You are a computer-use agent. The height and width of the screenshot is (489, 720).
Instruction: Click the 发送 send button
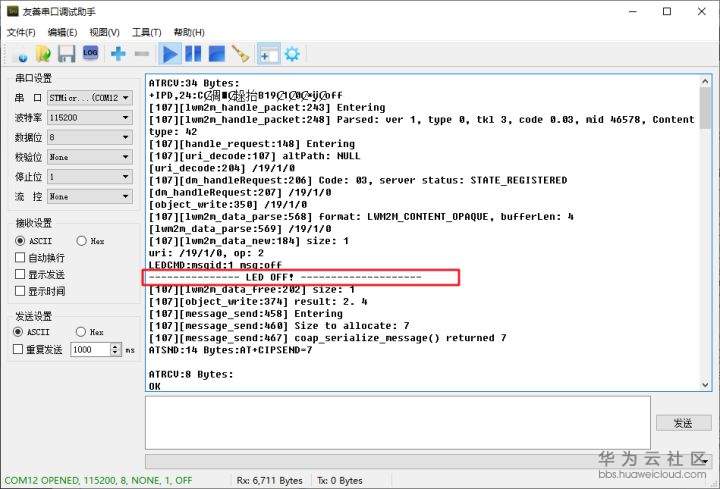click(683, 423)
